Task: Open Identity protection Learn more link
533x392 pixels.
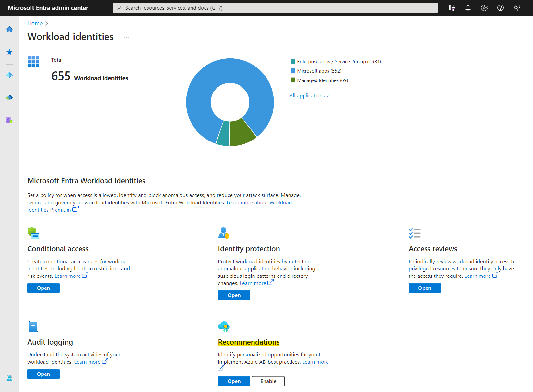Action: point(256,283)
